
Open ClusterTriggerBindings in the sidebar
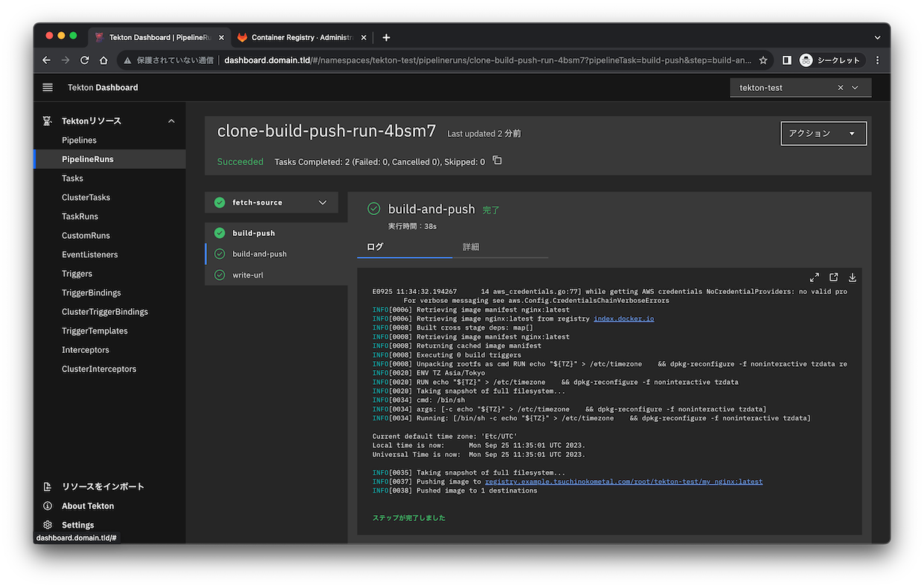click(109, 312)
